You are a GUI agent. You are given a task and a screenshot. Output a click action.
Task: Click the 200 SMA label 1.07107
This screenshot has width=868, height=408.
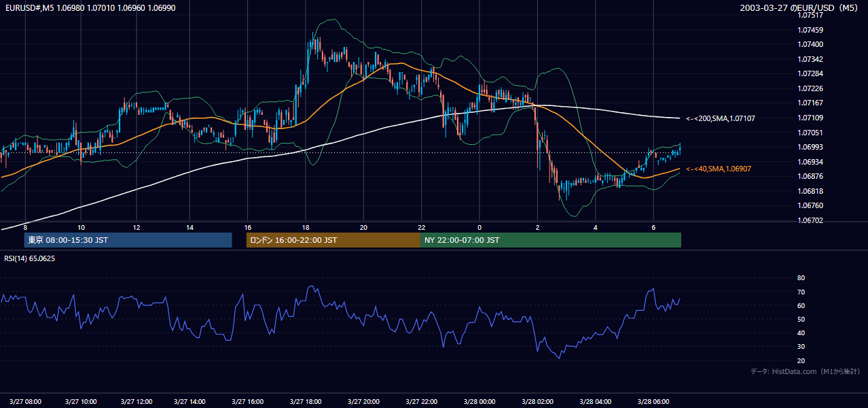[x=721, y=118]
